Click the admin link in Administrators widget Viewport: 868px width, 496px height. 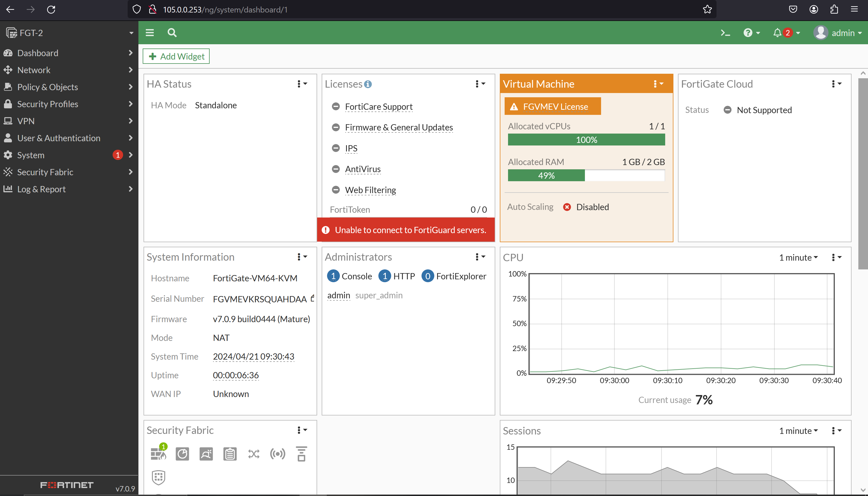pos(339,295)
